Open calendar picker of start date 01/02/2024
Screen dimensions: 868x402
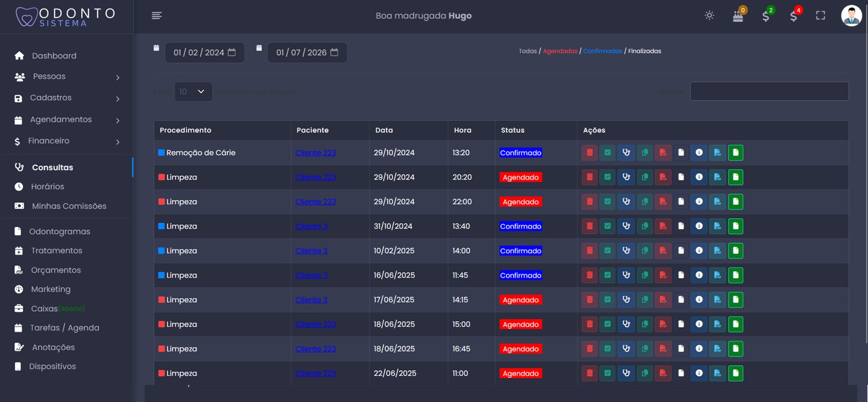[x=231, y=52]
